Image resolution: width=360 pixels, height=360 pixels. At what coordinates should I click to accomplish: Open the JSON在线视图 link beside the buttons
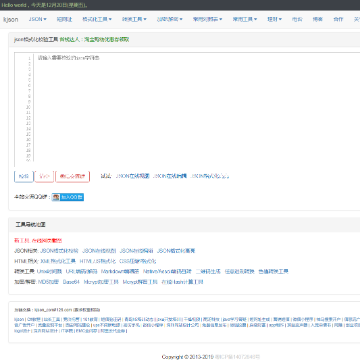(132, 176)
